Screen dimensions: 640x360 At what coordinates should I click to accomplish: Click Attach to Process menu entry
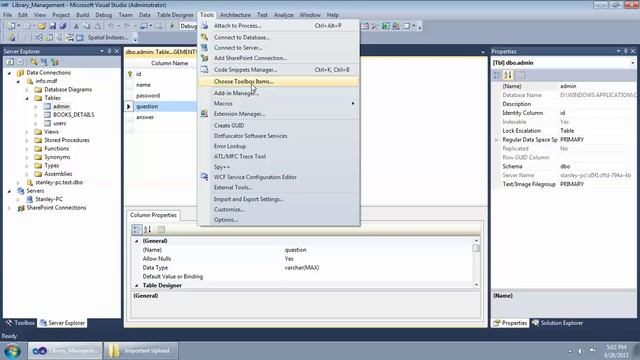pos(279,26)
